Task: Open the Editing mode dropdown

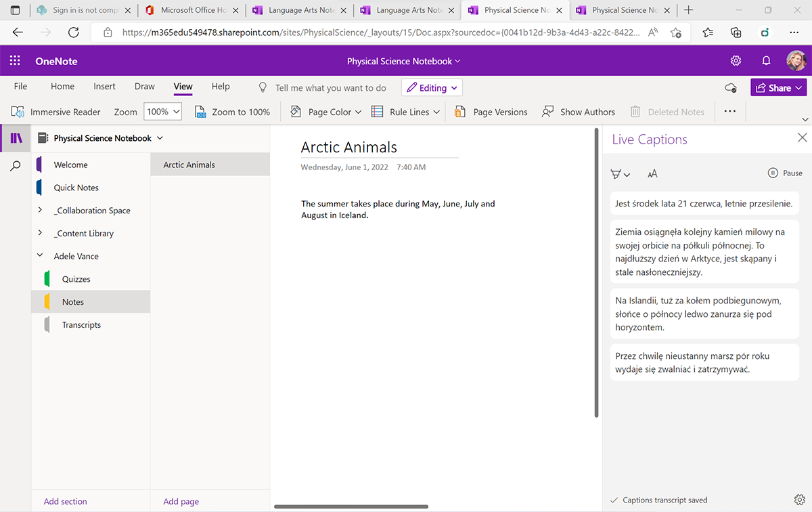Action: click(x=432, y=87)
